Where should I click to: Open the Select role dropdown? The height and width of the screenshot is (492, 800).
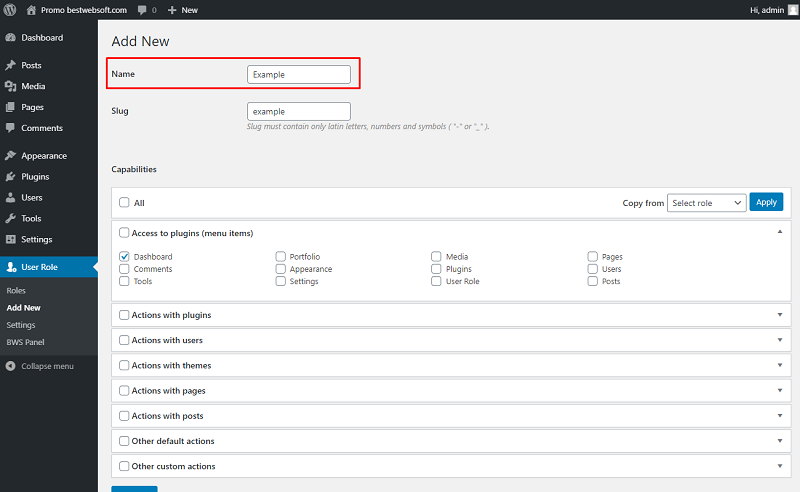(x=707, y=203)
